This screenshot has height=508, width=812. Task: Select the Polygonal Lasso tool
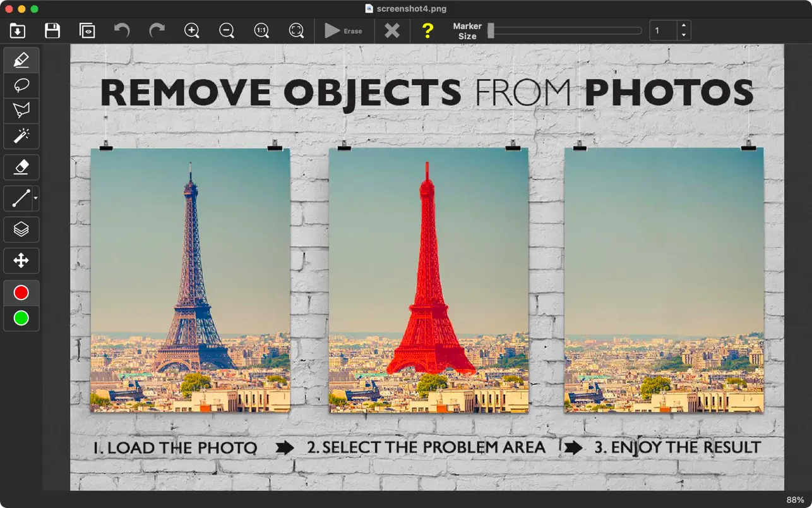tap(21, 111)
